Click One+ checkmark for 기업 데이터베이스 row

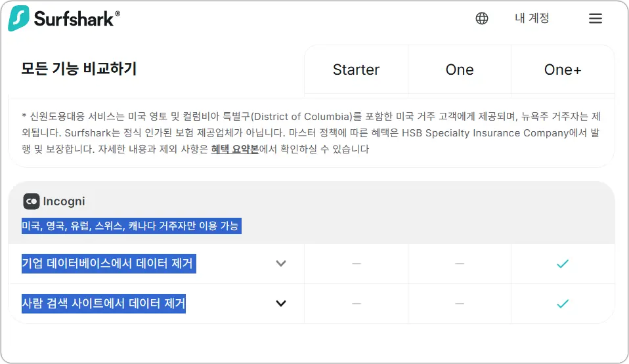563,264
